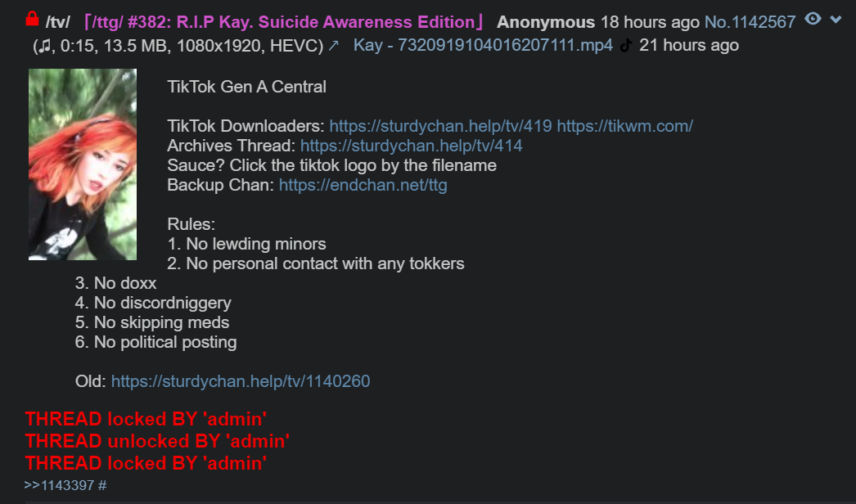
Task: Click the music note audio icon
Action: coord(44,45)
